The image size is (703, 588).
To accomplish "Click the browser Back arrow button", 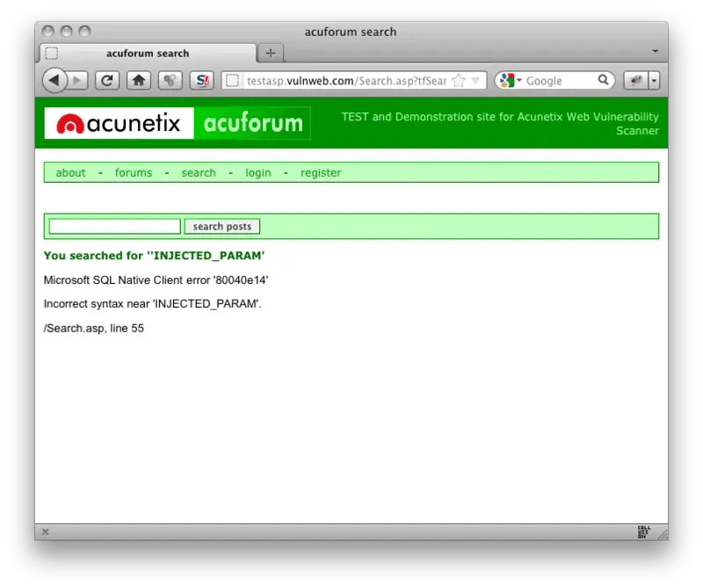I will [x=54, y=81].
